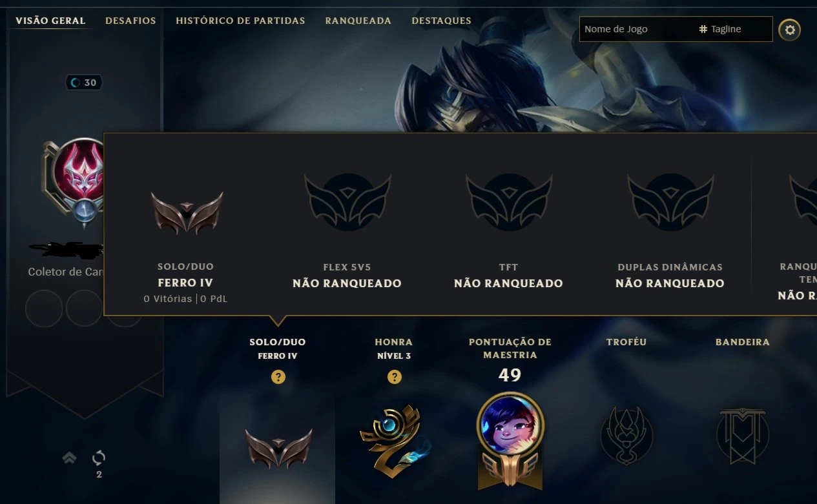Image resolution: width=817 pixels, height=504 pixels.
Task: Select the unranked TFT emblem
Action: 509,202
